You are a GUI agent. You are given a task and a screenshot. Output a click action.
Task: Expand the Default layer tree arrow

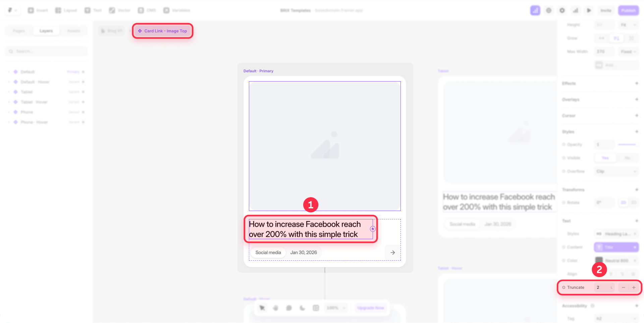point(9,72)
